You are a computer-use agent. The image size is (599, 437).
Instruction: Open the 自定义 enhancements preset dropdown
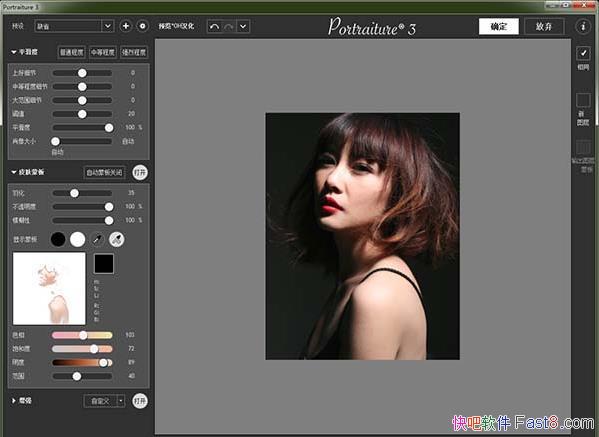(x=104, y=401)
